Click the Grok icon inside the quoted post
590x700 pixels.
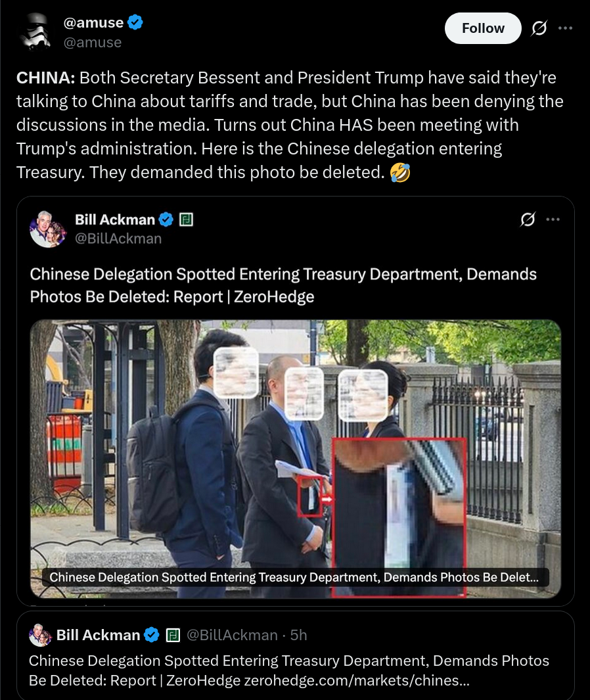528,219
